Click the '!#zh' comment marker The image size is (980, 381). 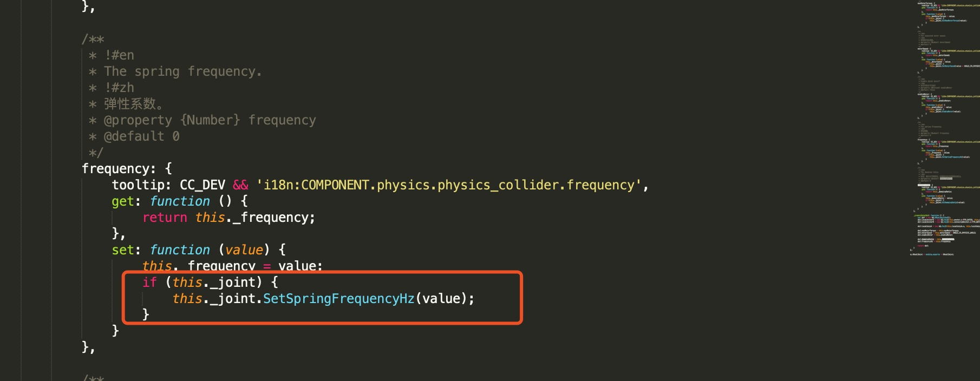point(119,88)
